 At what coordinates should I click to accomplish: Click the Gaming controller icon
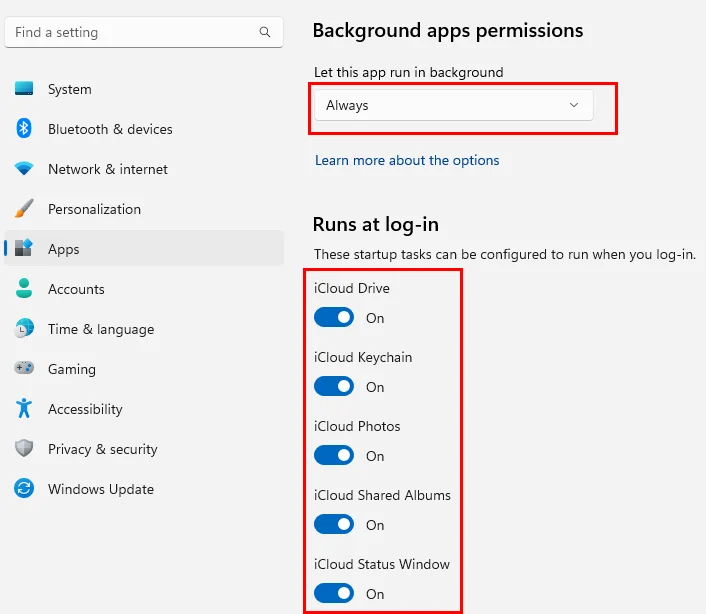point(24,368)
